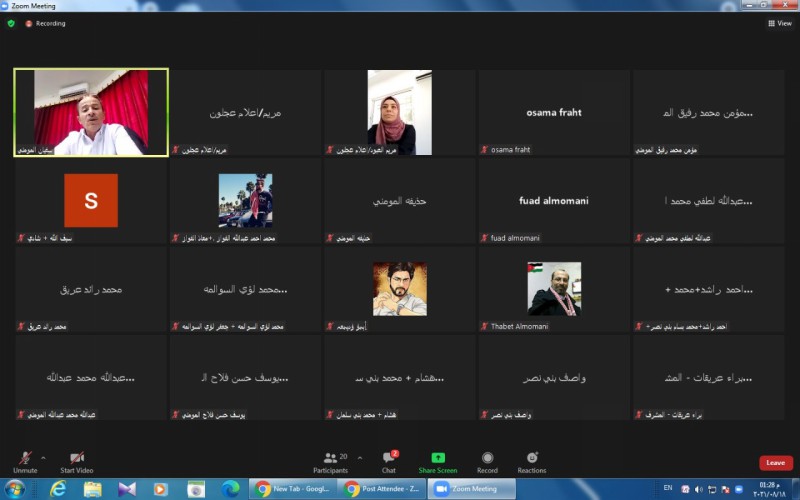Click the green Share Screen icon
Image resolution: width=800 pixels, height=500 pixels.
438,459
